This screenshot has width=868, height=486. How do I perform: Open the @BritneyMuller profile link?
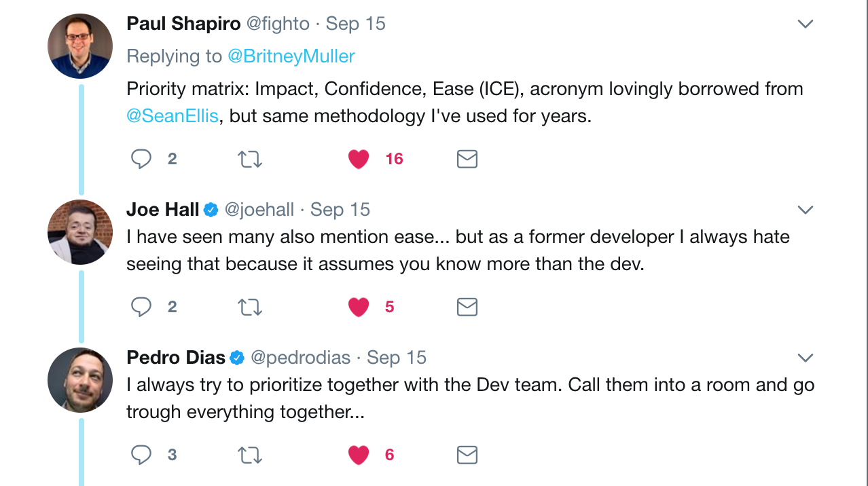point(291,56)
